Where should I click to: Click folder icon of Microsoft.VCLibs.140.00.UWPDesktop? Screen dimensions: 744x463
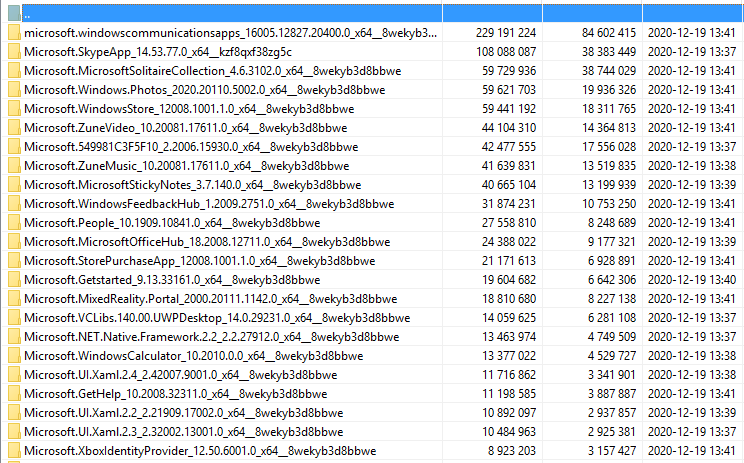[14, 317]
